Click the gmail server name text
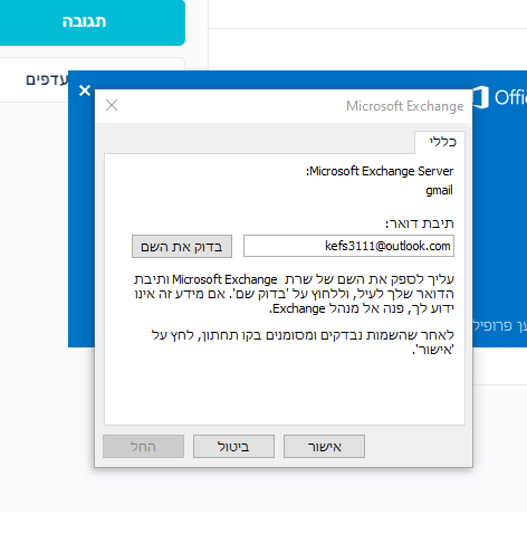This screenshot has height=534, width=527. pyautogui.click(x=439, y=190)
